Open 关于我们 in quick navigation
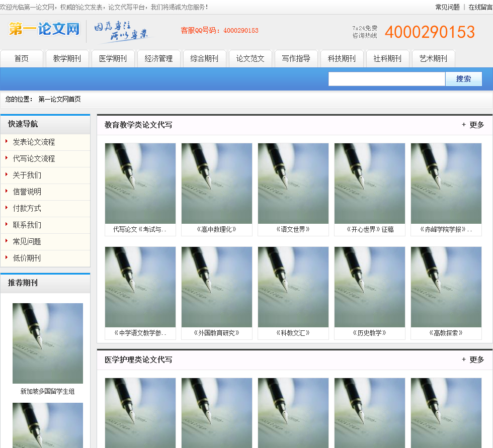This screenshot has height=448, width=493. coord(27,175)
